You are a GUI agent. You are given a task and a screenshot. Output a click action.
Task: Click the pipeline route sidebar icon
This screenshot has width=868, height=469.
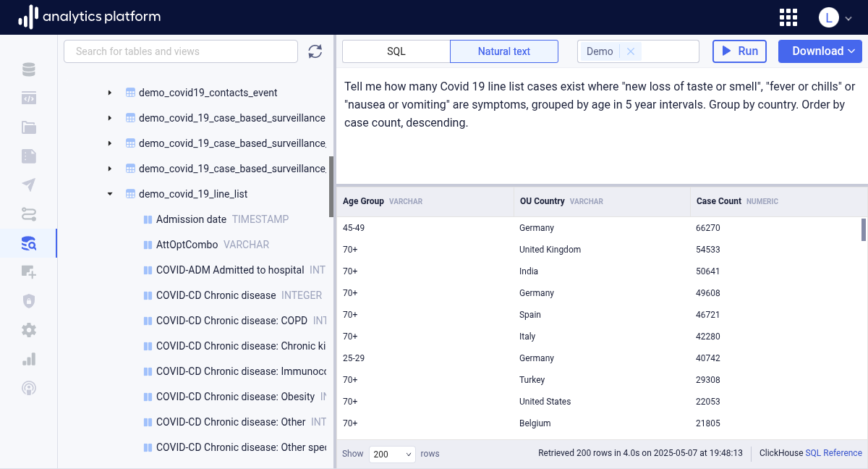click(x=28, y=214)
